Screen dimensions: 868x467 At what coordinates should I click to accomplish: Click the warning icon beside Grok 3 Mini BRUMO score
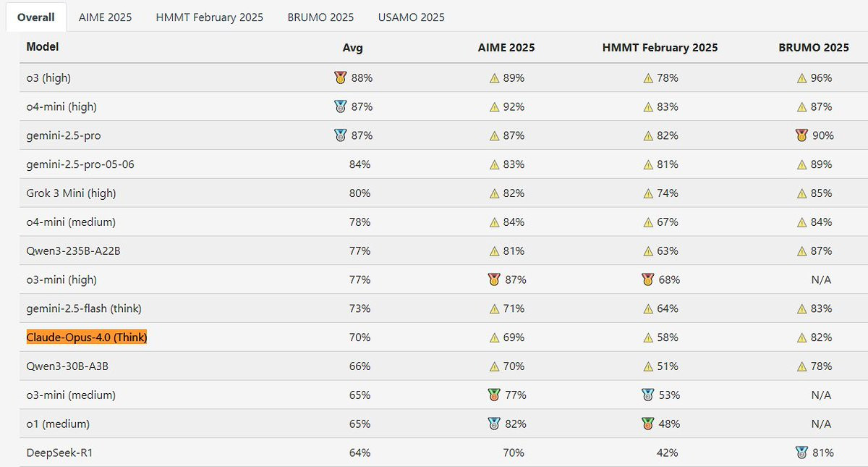click(802, 194)
